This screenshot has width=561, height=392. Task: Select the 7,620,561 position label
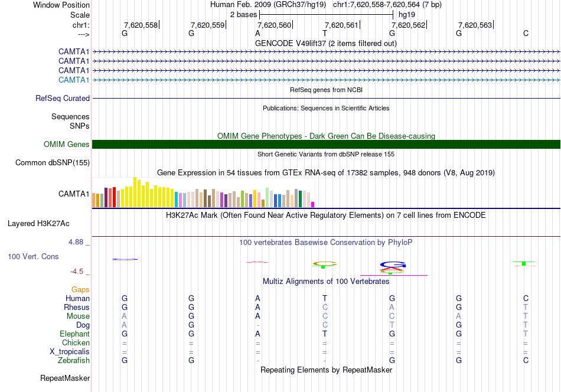(341, 25)
